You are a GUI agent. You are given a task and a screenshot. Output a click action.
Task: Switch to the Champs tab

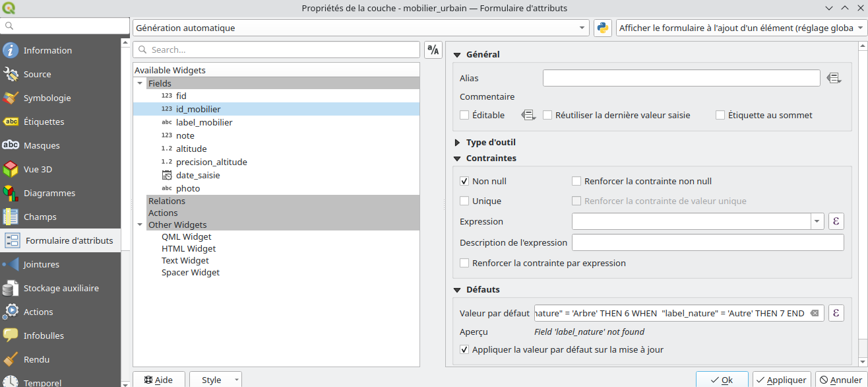tap(40, 217)
